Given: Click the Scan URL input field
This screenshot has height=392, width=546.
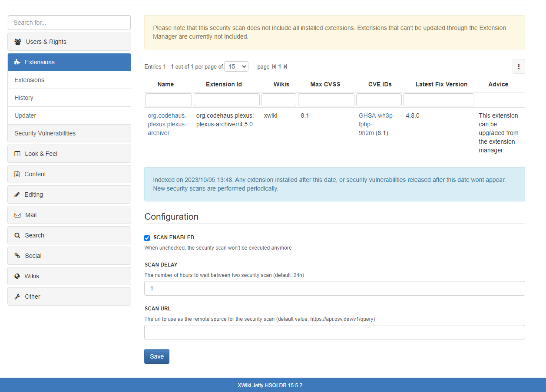Looking at the screenshot, I should (334, 332).
